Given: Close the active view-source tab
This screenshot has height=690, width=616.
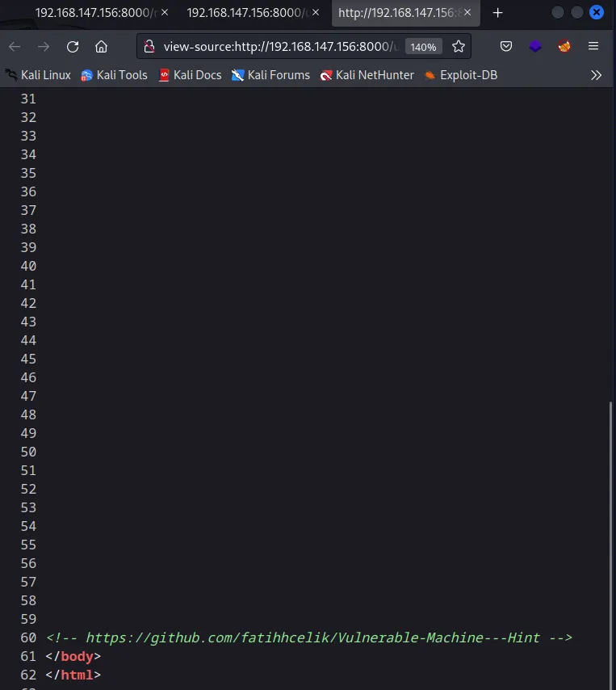Looking at the screenshot, I should pyautogui.click(x=467, y=13).
